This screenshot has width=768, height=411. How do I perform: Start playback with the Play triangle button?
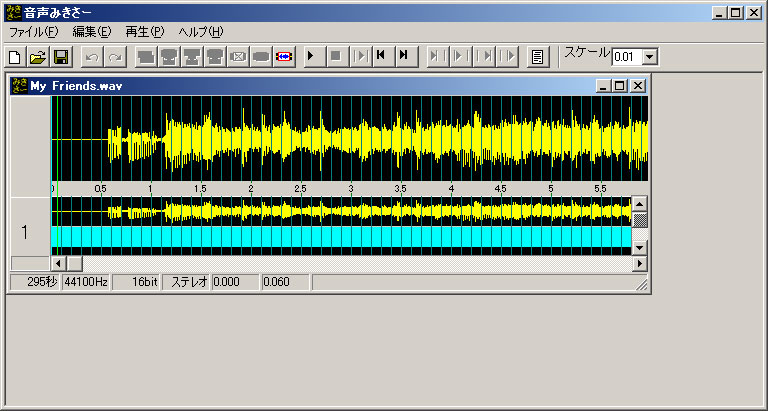(x=314, y=57)
